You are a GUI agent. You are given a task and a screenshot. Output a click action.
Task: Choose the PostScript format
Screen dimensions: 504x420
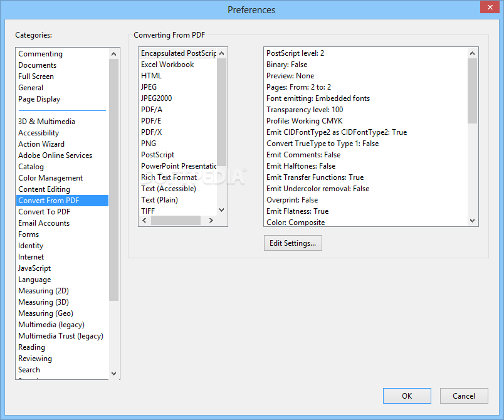pyautogui.click(x=157, y=155)
